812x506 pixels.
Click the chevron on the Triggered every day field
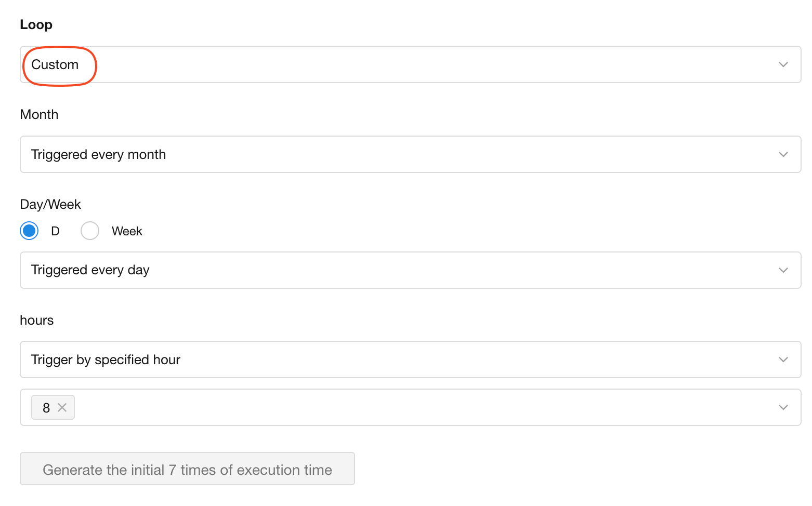[x=783, y=270]
